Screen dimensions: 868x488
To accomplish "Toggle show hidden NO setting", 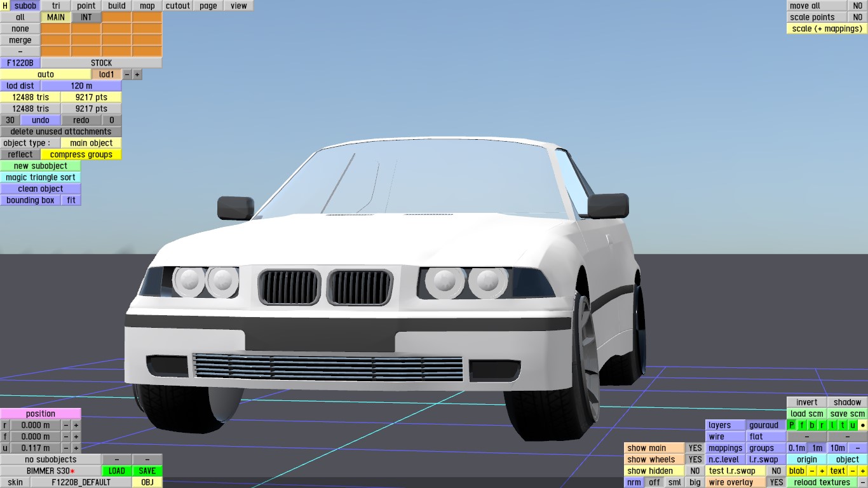I will pyautogui.click(x=695, y=471).
